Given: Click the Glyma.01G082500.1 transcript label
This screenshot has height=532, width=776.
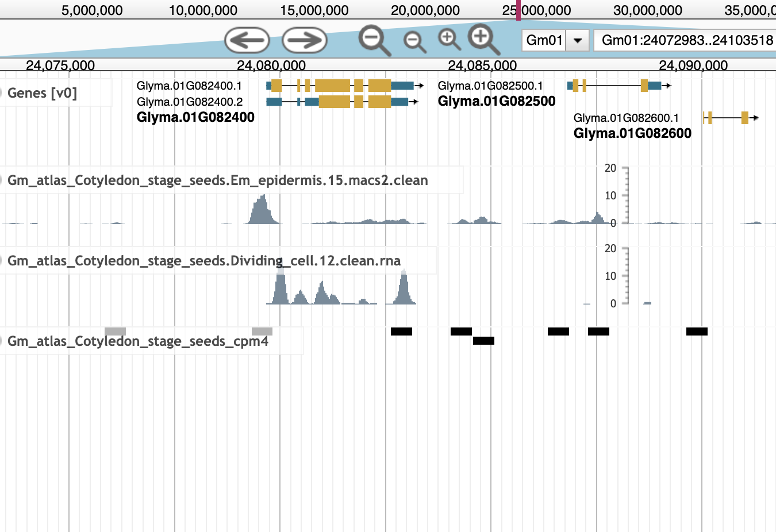Looking at the screenshot, I should [x=490, y=86].
